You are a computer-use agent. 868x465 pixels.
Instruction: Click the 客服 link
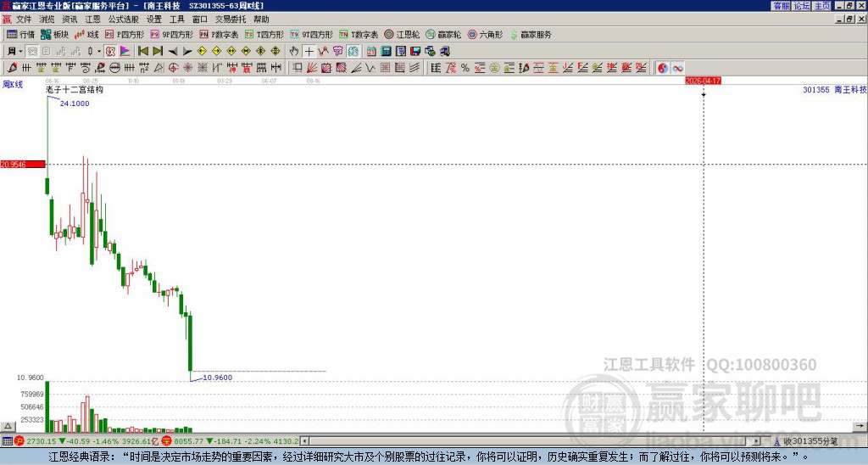(781, 6)
